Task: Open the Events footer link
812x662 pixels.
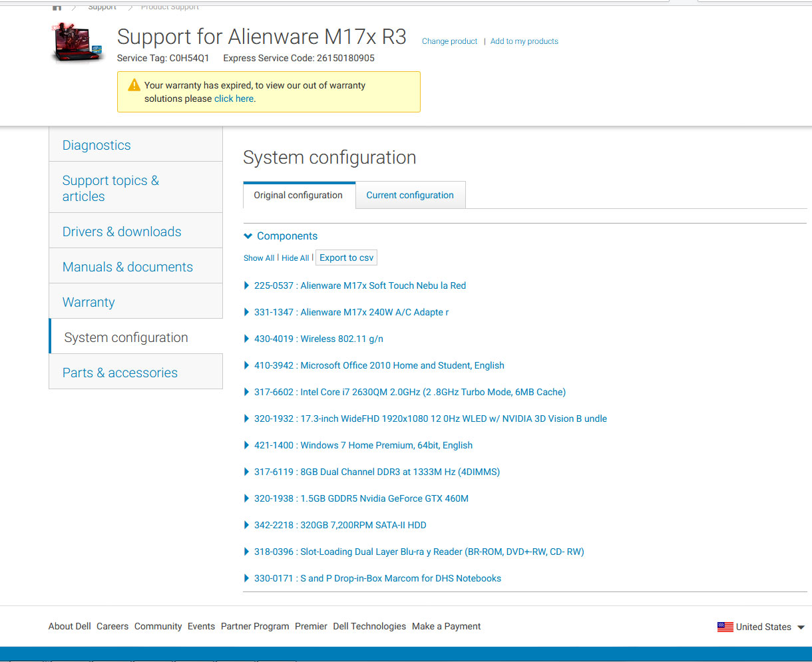Action: click(x=201, y=626)
